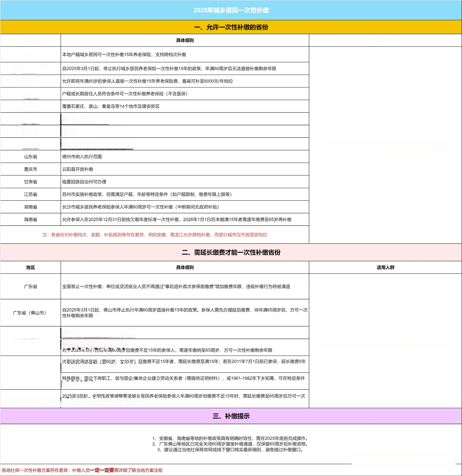Click the title cell 2025年城乡居民一次性补缴

pyautogui.click(x=231, y=10)
